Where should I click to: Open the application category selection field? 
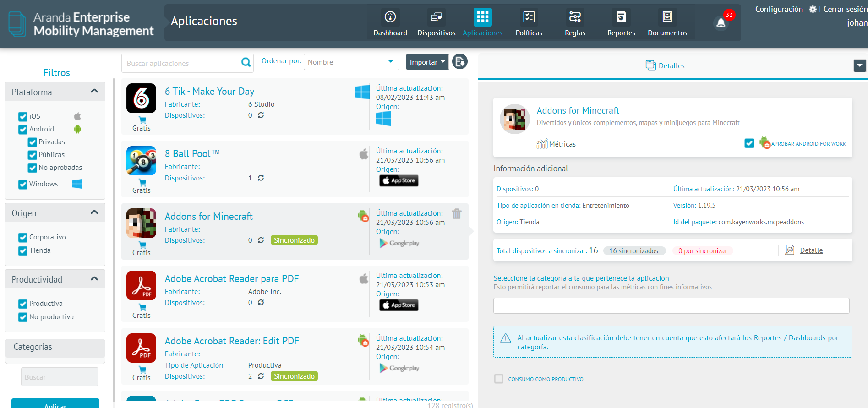(671, 305)
